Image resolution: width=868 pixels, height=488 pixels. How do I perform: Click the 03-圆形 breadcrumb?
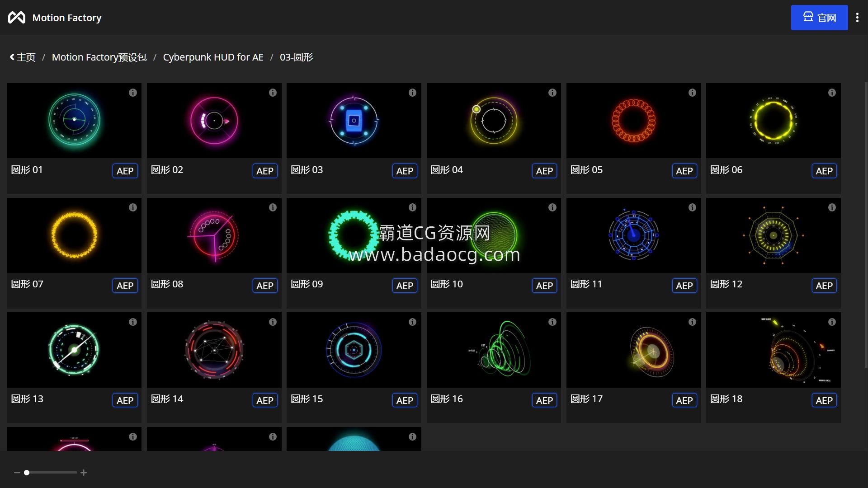pos(296,57)
